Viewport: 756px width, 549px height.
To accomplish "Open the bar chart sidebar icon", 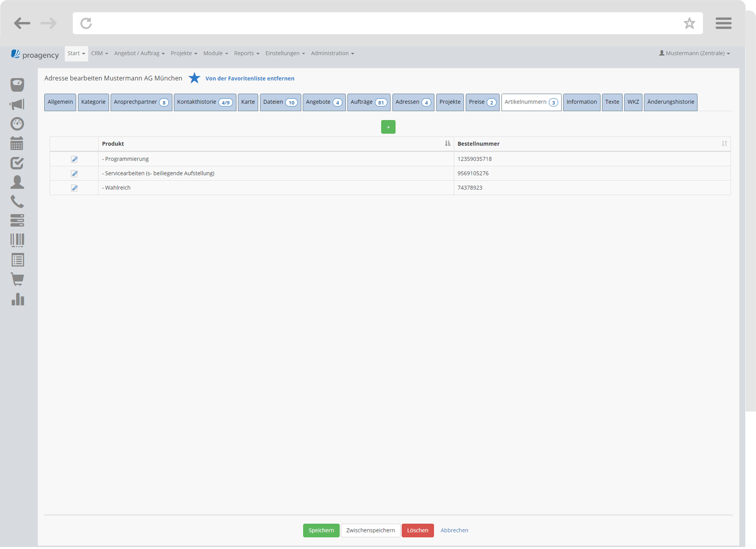I will (x=18, y=299).
